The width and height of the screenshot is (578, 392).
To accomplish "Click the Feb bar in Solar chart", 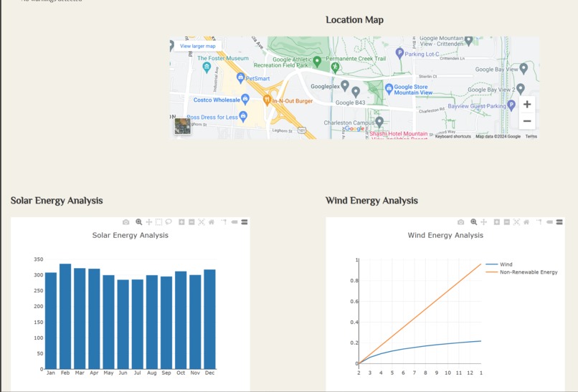I will [x=65, y=316].
